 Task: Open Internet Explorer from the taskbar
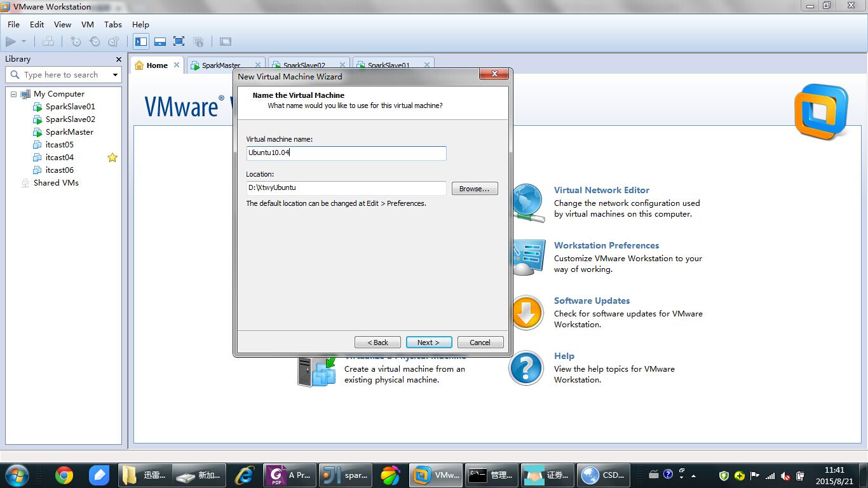pos(245,475)
